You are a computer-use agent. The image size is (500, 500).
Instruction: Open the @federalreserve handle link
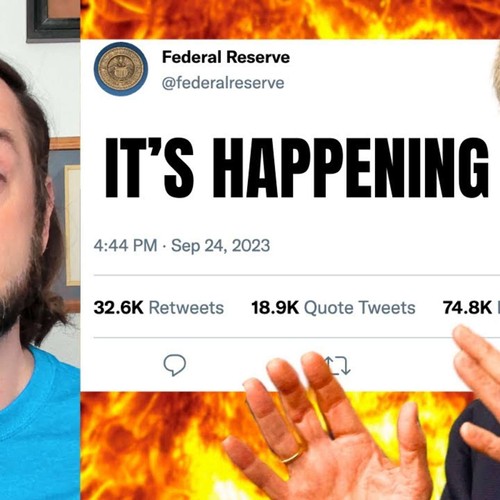pos(223,83)
